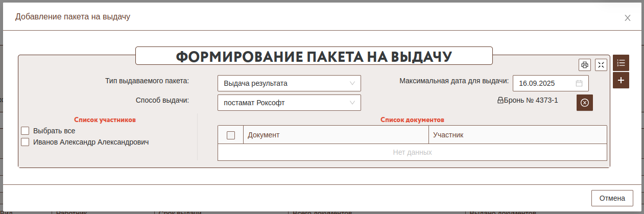The height and width of the screenshot is (214, 644).
Task: Open the Способ выдачи dropdown
Action: 289,103
